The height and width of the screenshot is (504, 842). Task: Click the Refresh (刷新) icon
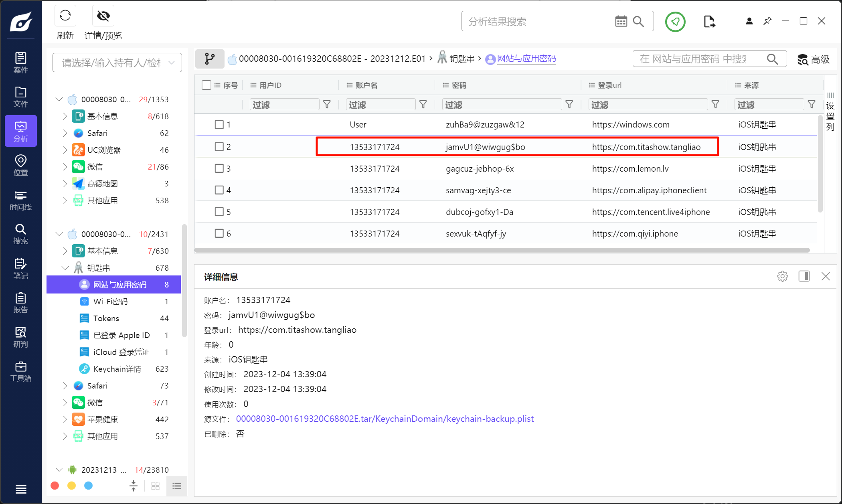pyautogui.click(x=65, y=16)
